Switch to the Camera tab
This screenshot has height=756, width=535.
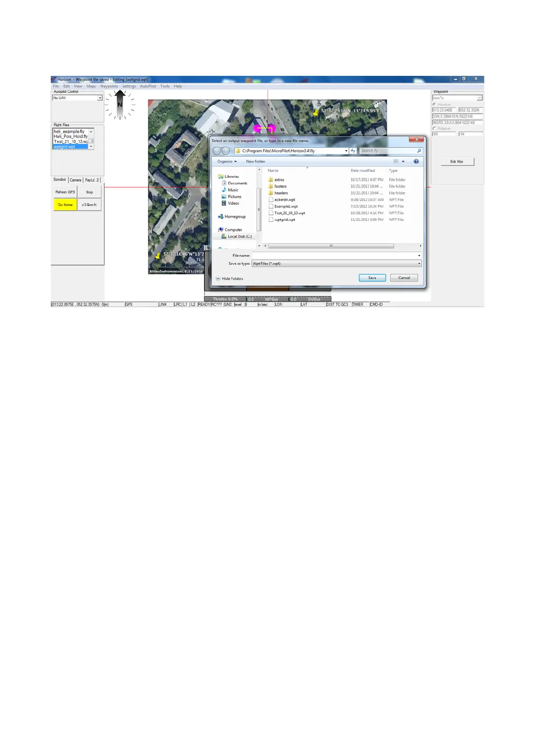pos(75,180)
